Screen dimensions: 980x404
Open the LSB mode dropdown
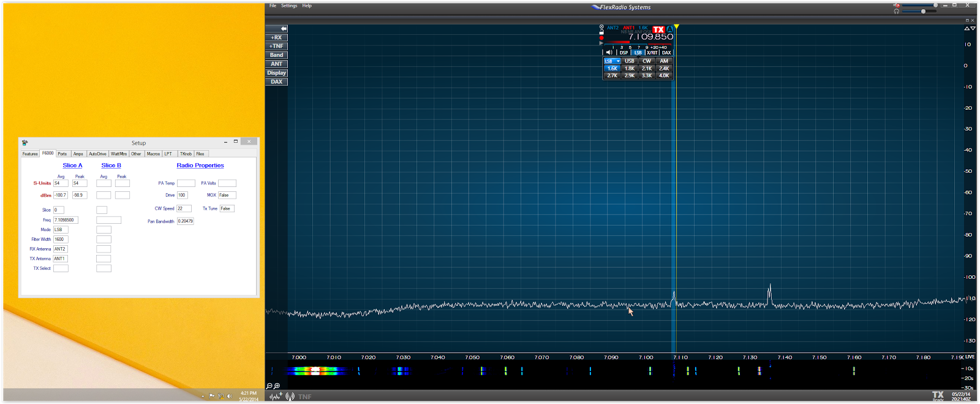[612, 61]
